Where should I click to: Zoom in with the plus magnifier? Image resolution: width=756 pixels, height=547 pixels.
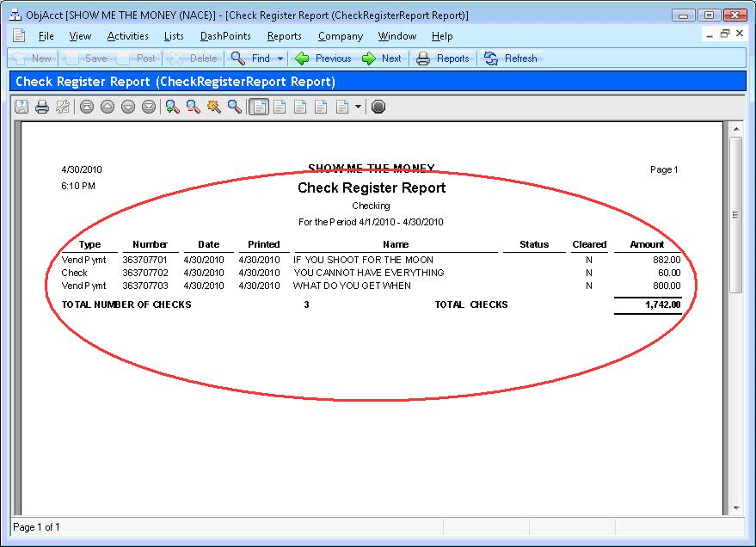pos(173,107)
